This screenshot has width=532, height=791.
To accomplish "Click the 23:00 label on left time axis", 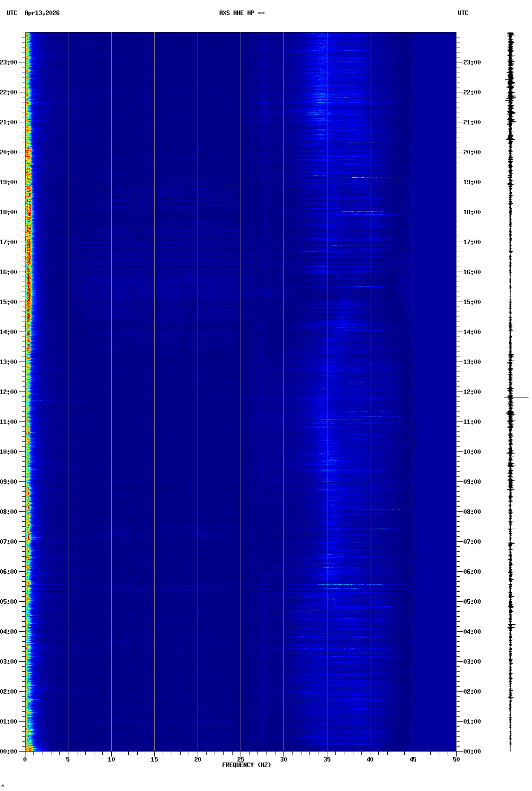I will coord(9,62).
